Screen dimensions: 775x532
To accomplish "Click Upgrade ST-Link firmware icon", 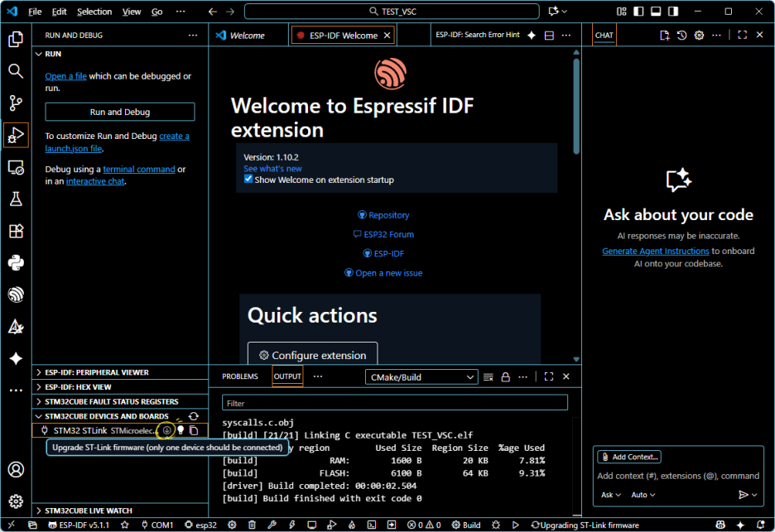I will [167, 430].
